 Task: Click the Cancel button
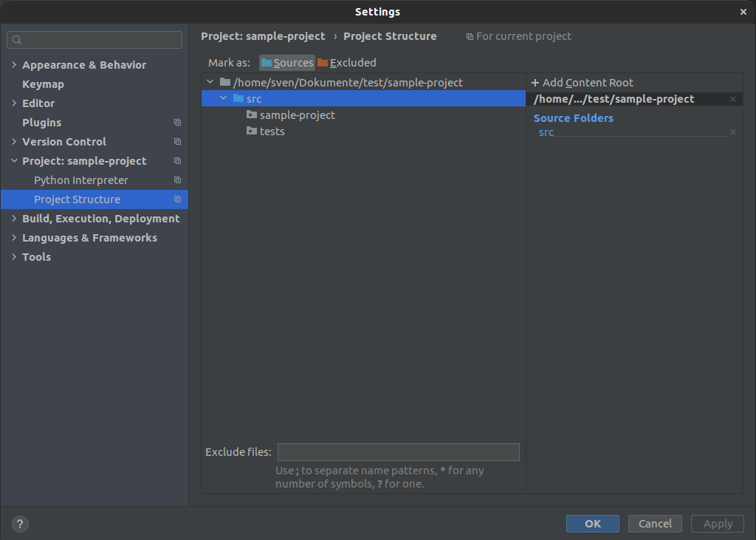[655, 523]
